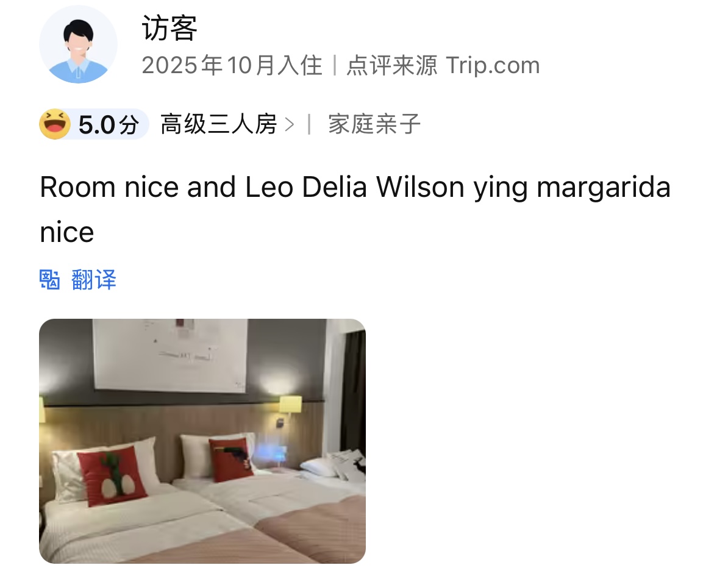
Task: Open the guest's avatar profile picture
Action: pos(78,44)
